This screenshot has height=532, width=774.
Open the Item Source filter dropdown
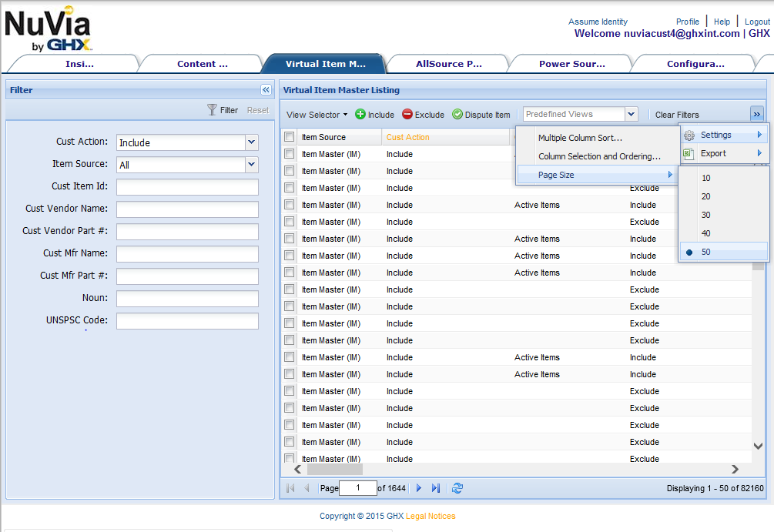point(251,164)
